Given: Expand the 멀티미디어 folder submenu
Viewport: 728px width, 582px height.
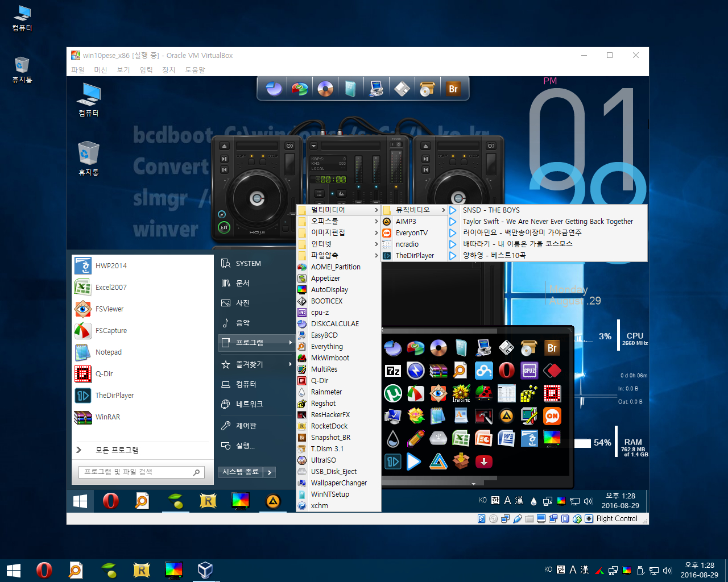Looking at the screenshot, I should click(338, 210).
